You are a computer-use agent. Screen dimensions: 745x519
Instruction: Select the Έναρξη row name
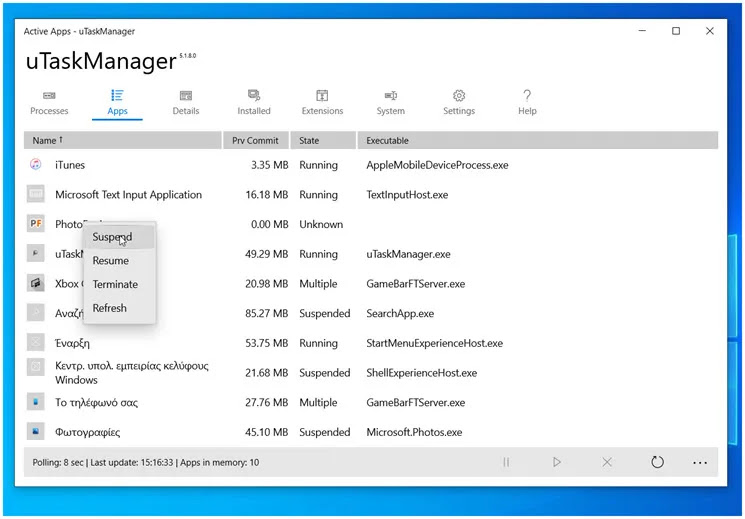[72, 343]
